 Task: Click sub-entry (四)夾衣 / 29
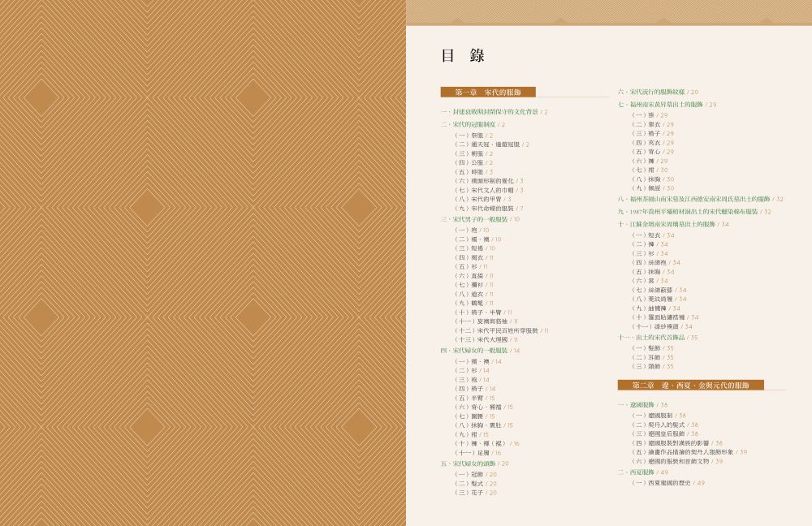tap(653, 143)
